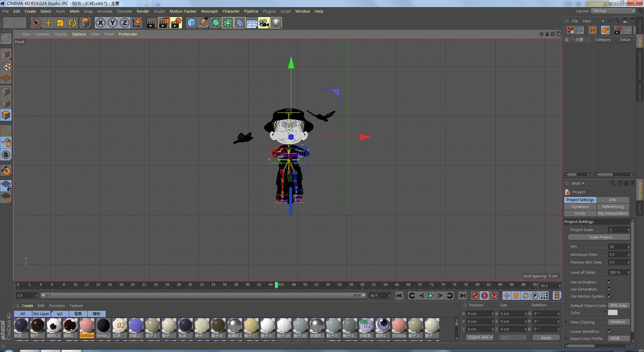This screenshot has height=352, width=644.
Task: Enable Texture mode checkered cube icon
Action: pos(6,66)
